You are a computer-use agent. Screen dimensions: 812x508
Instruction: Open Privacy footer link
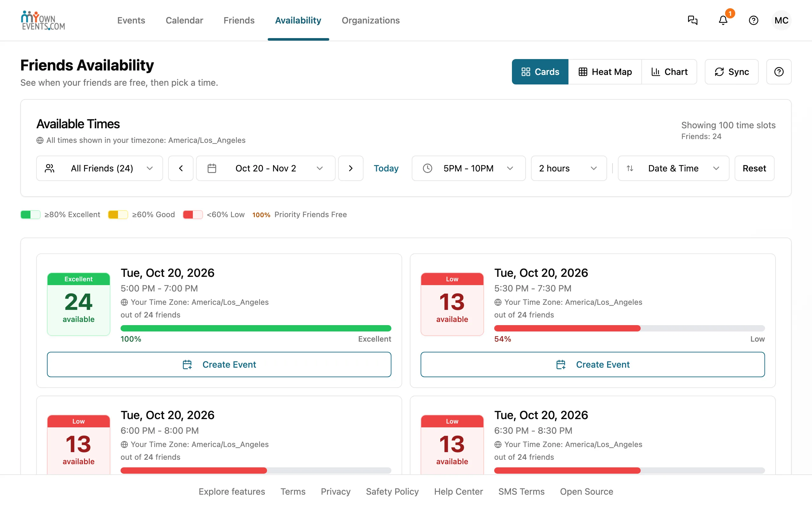[336, 491]
